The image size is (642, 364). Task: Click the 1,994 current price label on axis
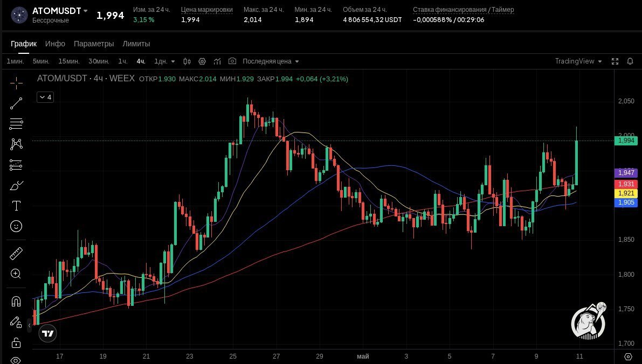point(626,141)
